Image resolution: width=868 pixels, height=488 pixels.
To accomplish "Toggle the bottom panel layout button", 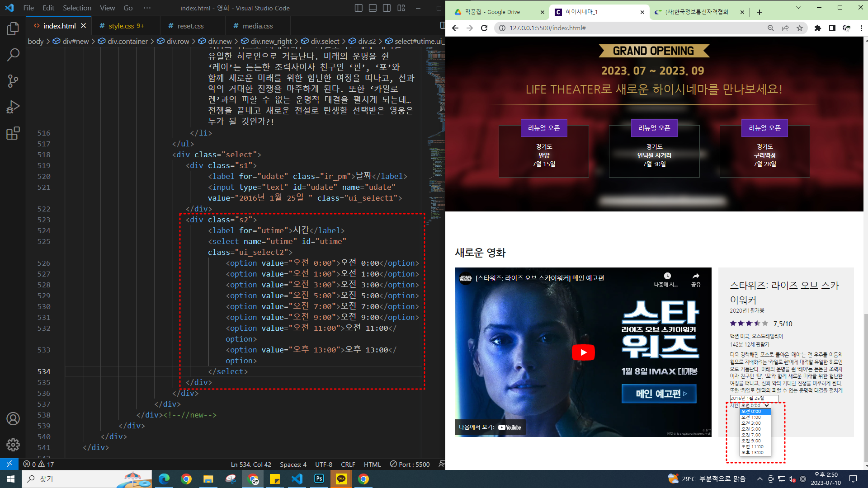I will coord(373,8).
